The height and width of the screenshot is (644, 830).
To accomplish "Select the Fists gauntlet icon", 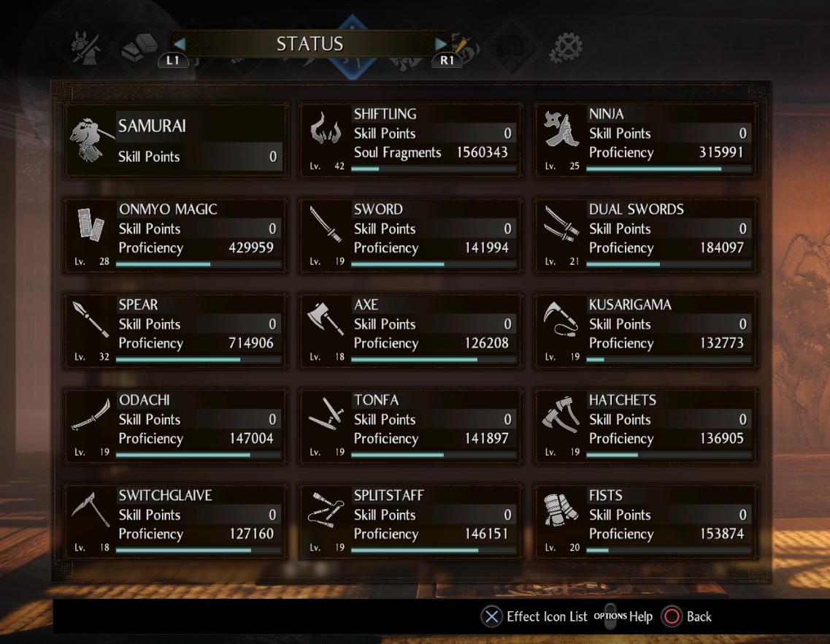I will [561, 510].
